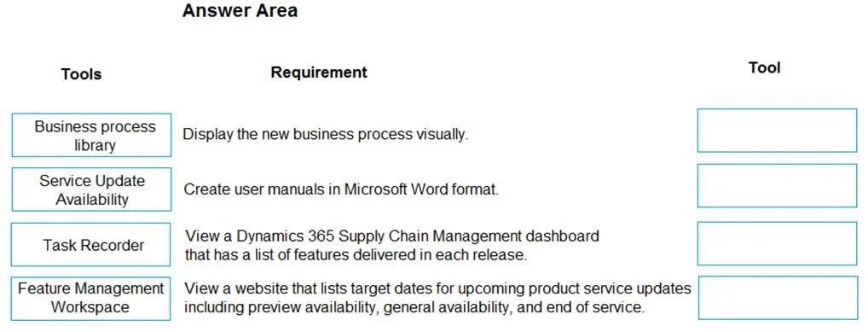Click the Dynamics 365 Supply Chain Management dashboard requirement

pyautogui.click(x=392, y=246)
